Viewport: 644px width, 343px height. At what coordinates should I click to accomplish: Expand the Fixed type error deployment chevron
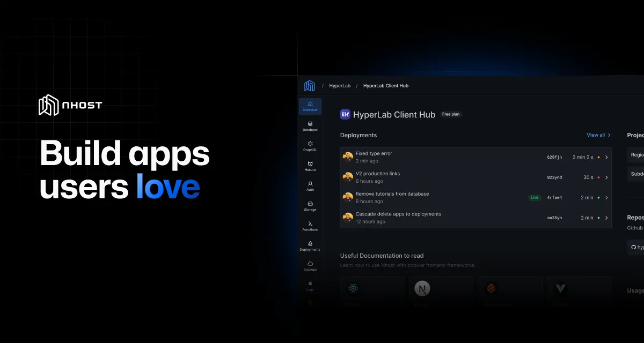[606, 157]
